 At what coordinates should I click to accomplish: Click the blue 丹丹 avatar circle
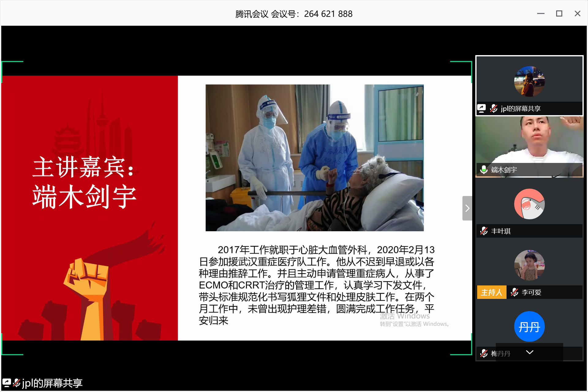(529, 326)
